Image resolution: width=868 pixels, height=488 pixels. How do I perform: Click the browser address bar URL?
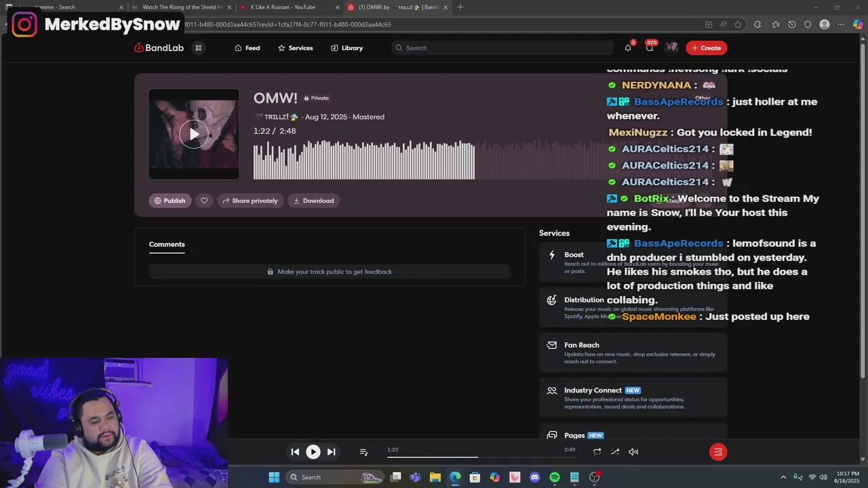click(434, 24)
